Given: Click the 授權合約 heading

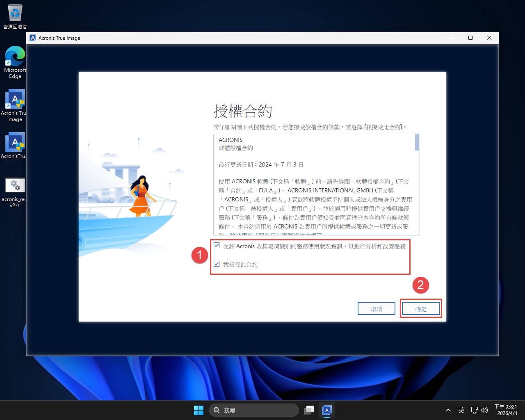Looking at the screenshot, I should tap(243, 111).
